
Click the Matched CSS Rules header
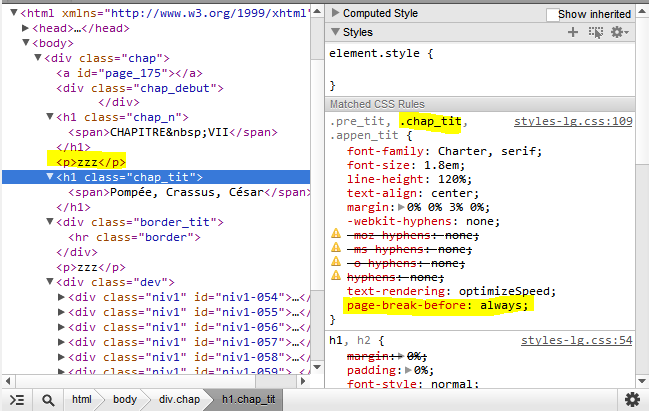[x=480, y=104]
